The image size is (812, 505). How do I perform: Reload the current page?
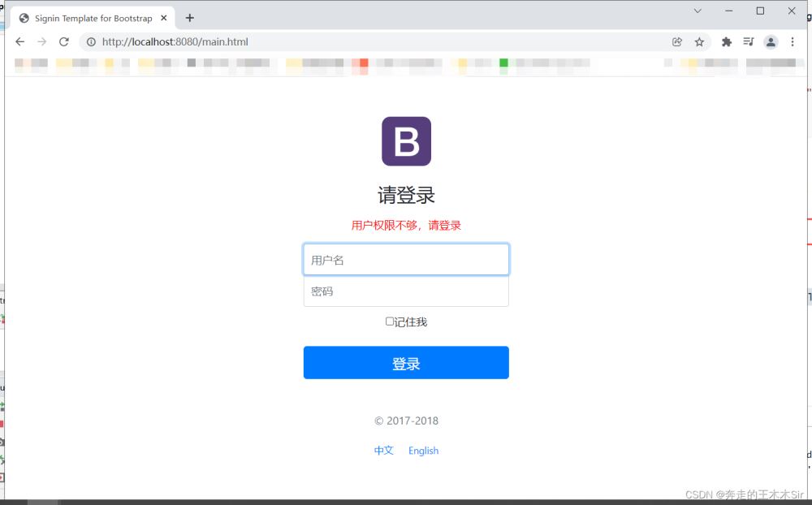64,42
